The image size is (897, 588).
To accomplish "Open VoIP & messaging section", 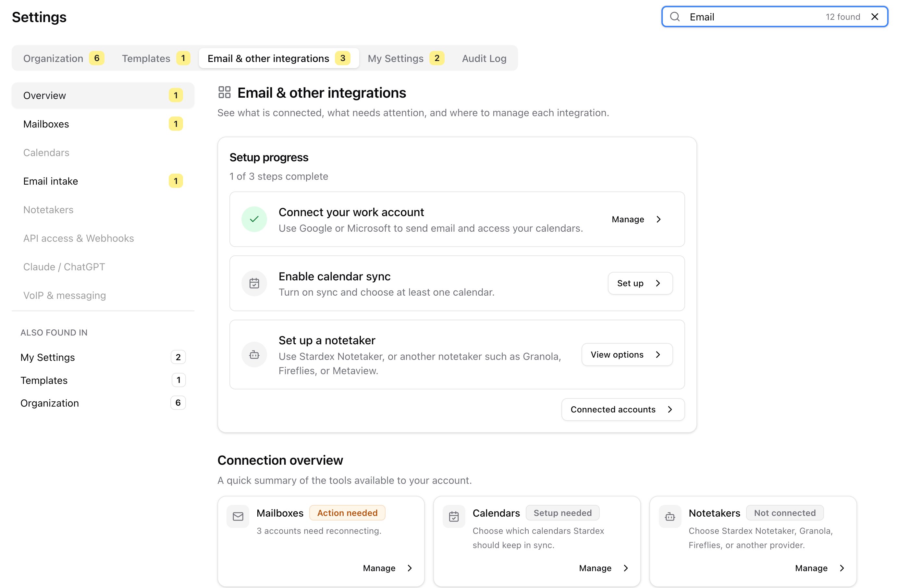I will click(103, 296).
